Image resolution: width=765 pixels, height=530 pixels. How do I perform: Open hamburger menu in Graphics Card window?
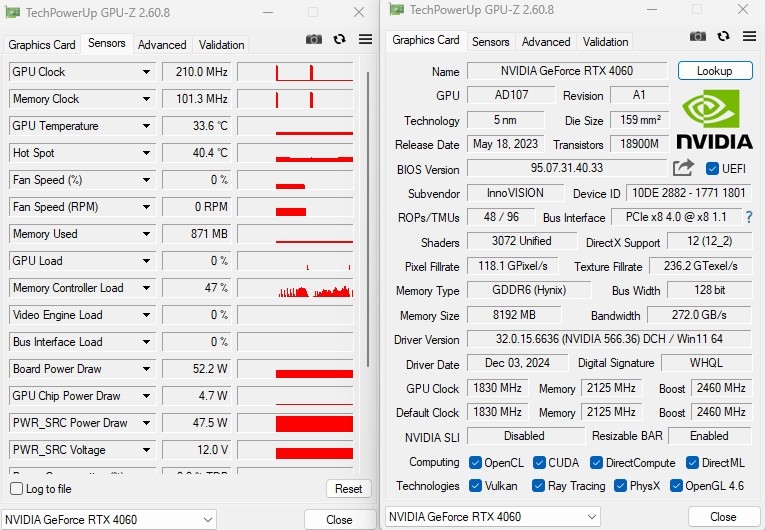tap(749, 36)
